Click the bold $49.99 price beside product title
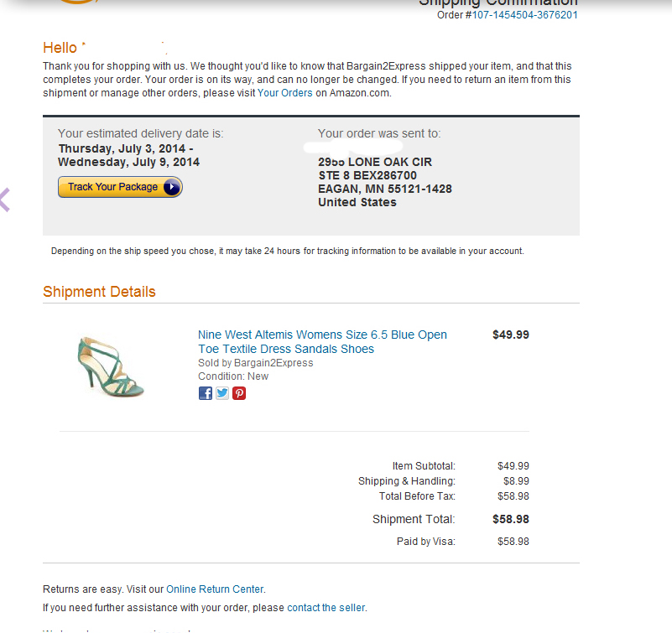 (510, 335)
